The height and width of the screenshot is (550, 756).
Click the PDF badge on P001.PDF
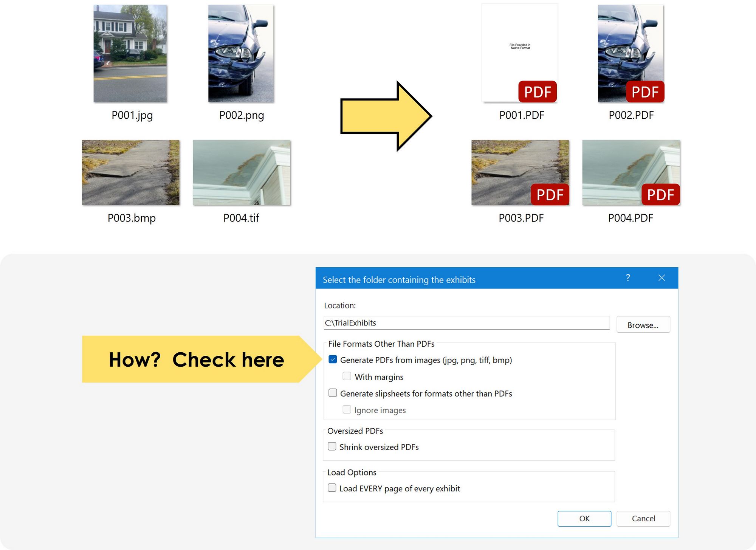coord(537,91)
